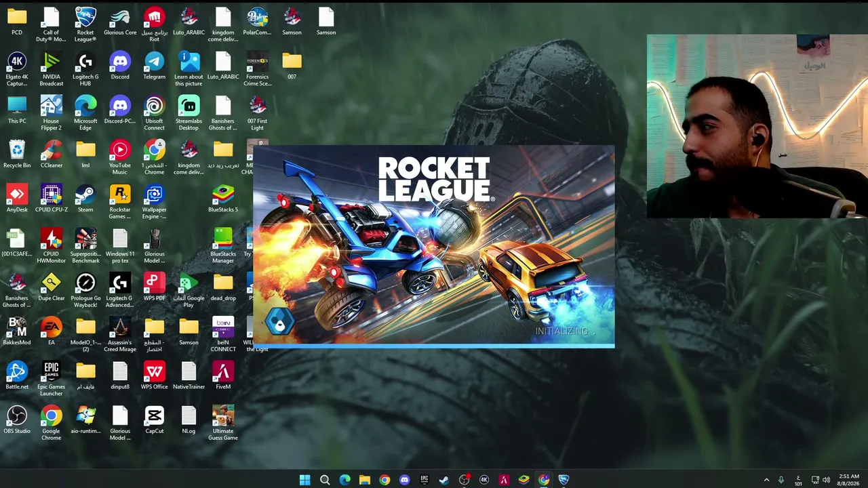868x488 pixels.
Task: Open Epic Games Launcher desktop shortcut
Action: point(51,380)
